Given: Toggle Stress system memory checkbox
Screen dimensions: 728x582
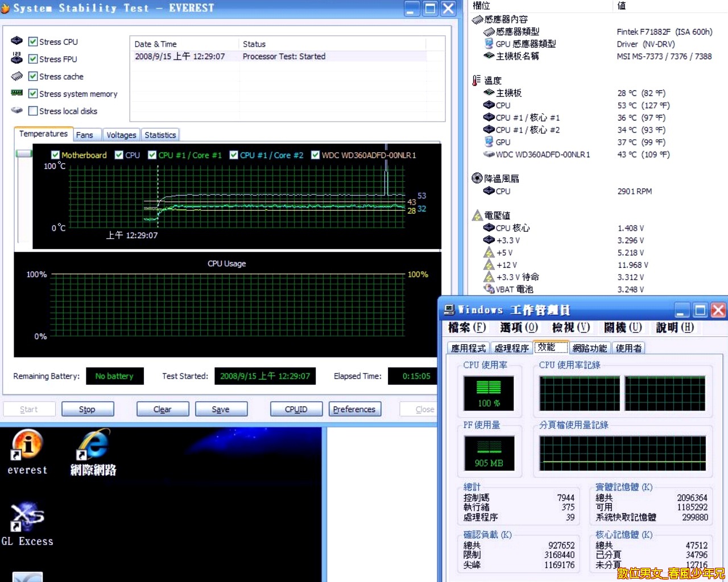Looking at the screenshot, I should [x=33, y=94].
